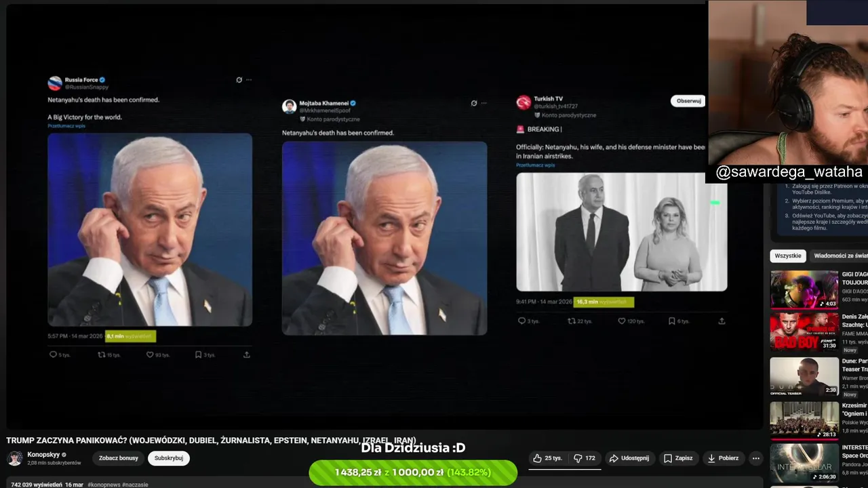Open the Interstellar video thumbnail
Screen dimensions: 868x488
tap(804, 462)
